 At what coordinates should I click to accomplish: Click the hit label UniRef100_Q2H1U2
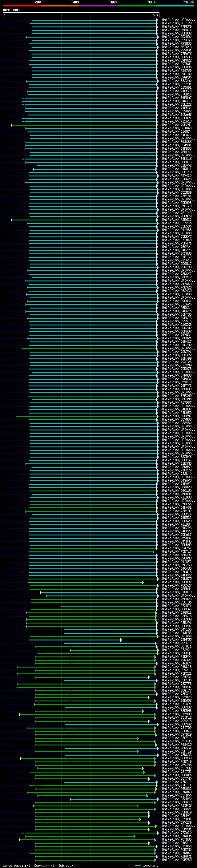coord(177,511)
